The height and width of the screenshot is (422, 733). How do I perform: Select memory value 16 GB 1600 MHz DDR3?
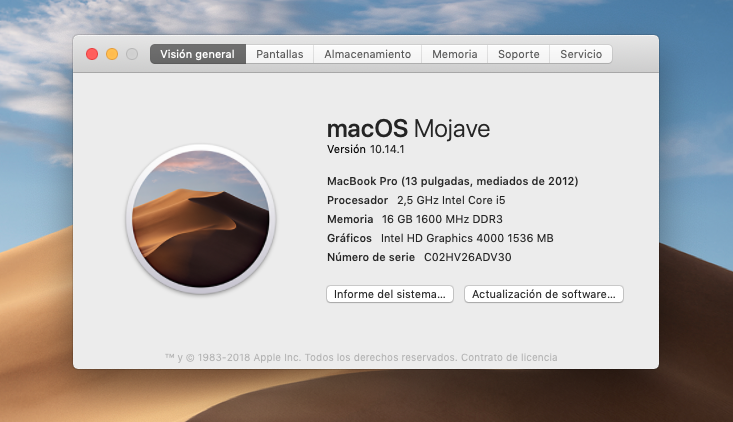(x=442, y=219)
